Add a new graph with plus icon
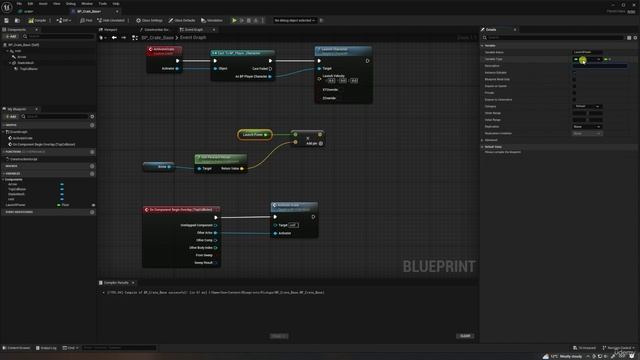The width and height of the screenshot is (640, 360). (x=92, y=125)
